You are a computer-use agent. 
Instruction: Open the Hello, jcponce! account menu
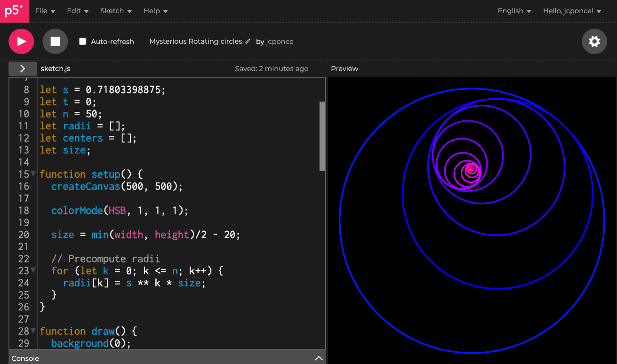[572, 11]
